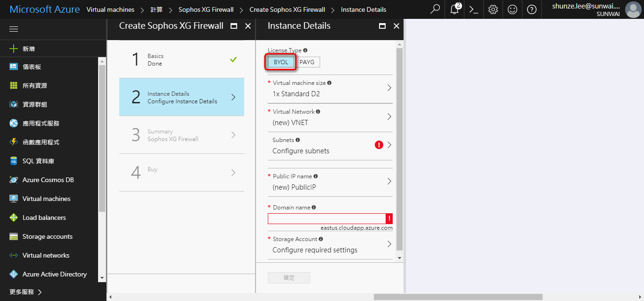
Task: Go to 計算 breadcrumb
Action: point(157,9)
